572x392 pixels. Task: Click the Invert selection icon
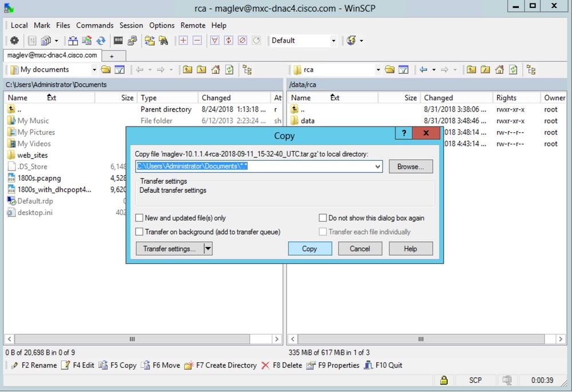228,41
